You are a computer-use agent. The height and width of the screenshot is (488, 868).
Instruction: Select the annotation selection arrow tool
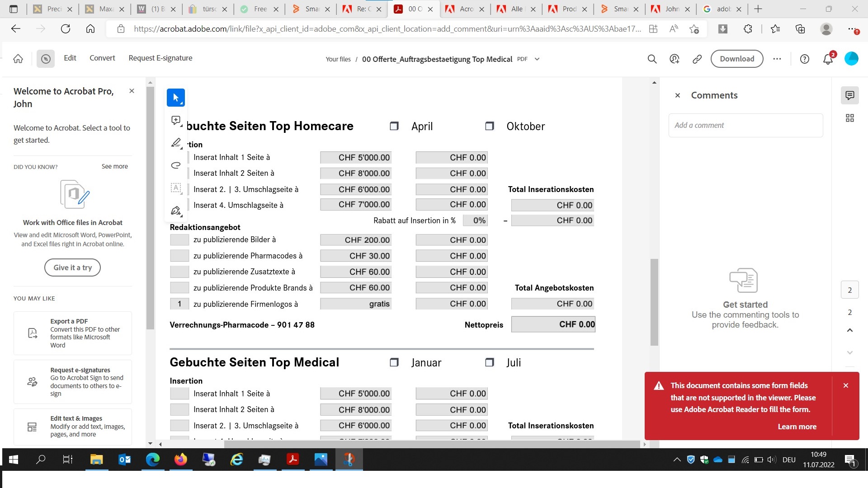[x=175, y=97]
